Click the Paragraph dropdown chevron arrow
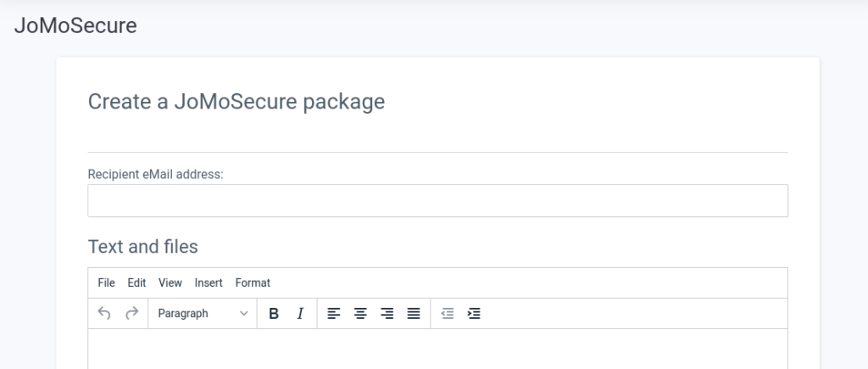 point(244,314)
